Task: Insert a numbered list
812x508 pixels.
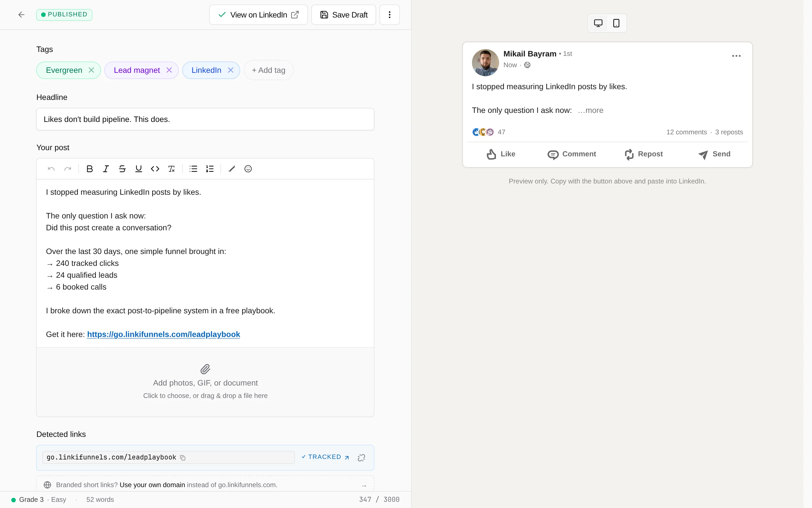Action: pos(210,169)
